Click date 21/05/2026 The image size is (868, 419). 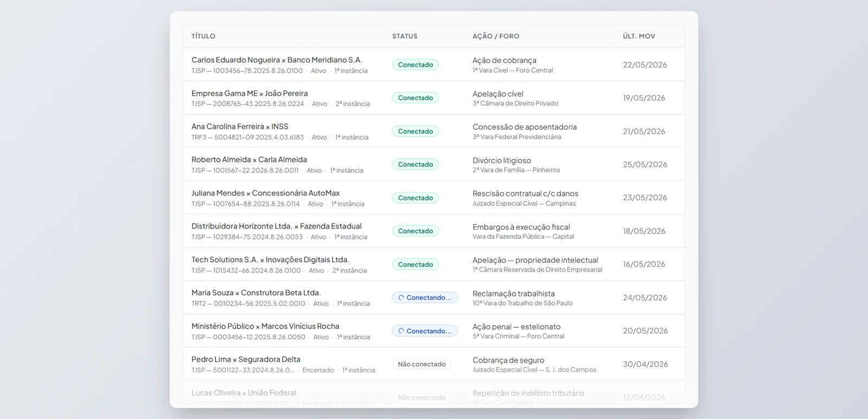coord(644,131)
